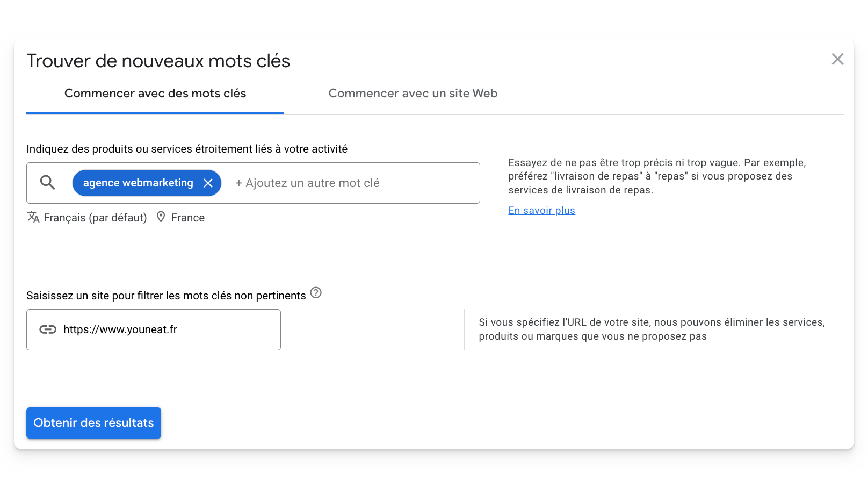Click the 'Indiquez des produits ou services' label
The width and height of the screenshot is (868, 488).
(x=187, y=149)
